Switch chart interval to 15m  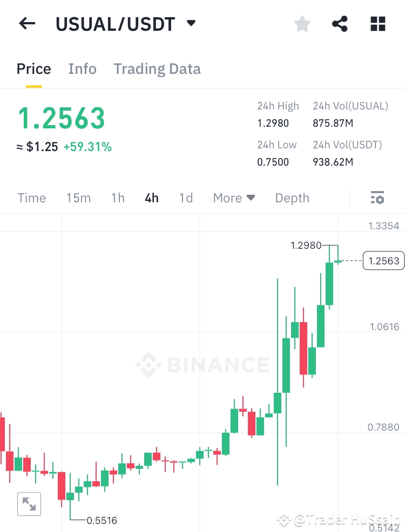(x=79, y=197)
